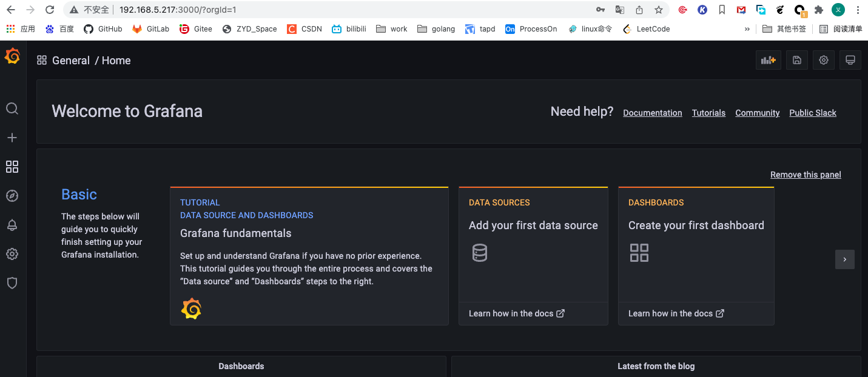Open the Dashboards grid icon in sidebar

click(x=12, y=167)
